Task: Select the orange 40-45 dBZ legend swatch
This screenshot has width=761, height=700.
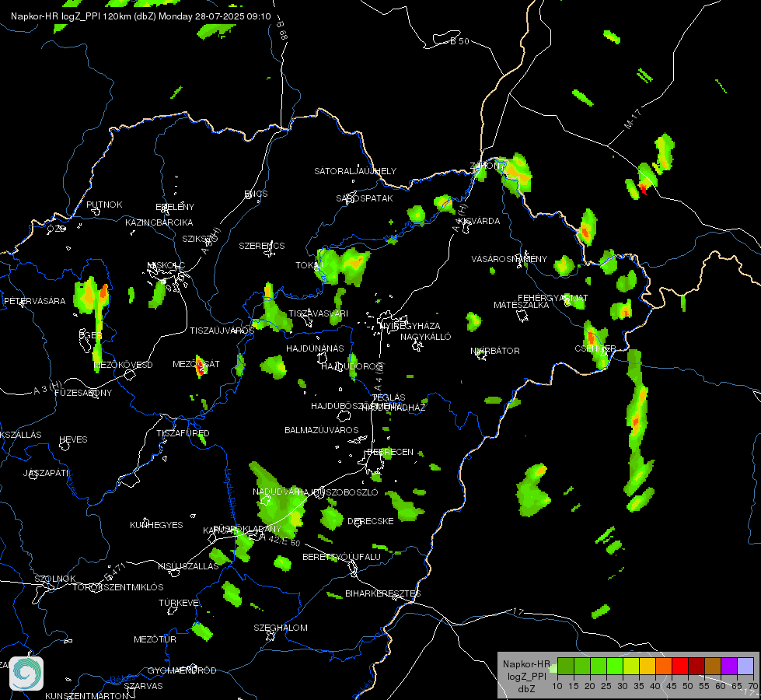Action: (664, 666)
